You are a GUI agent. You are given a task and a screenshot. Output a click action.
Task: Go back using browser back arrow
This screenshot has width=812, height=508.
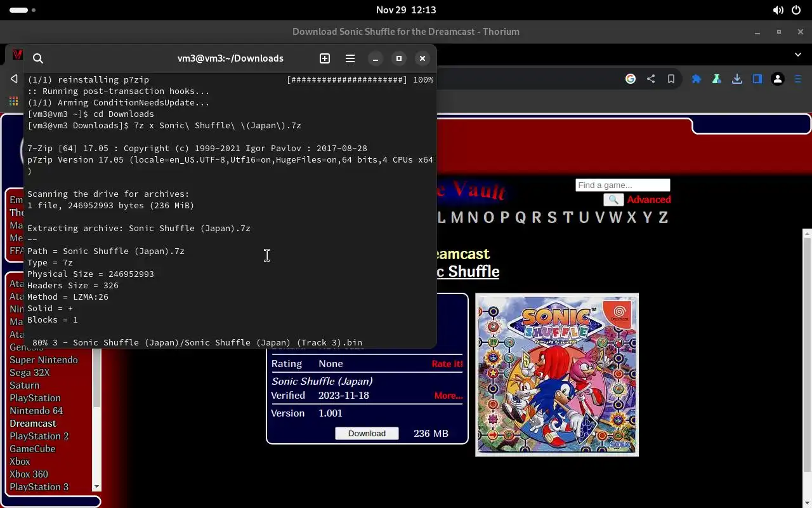[14, 79]
